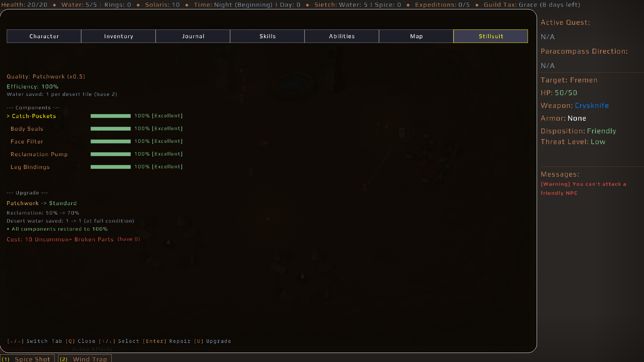The height and width of the screenshot is (362, 644).
Task: Click the Upgrade hotkey hint
Action: pos(213,341)
